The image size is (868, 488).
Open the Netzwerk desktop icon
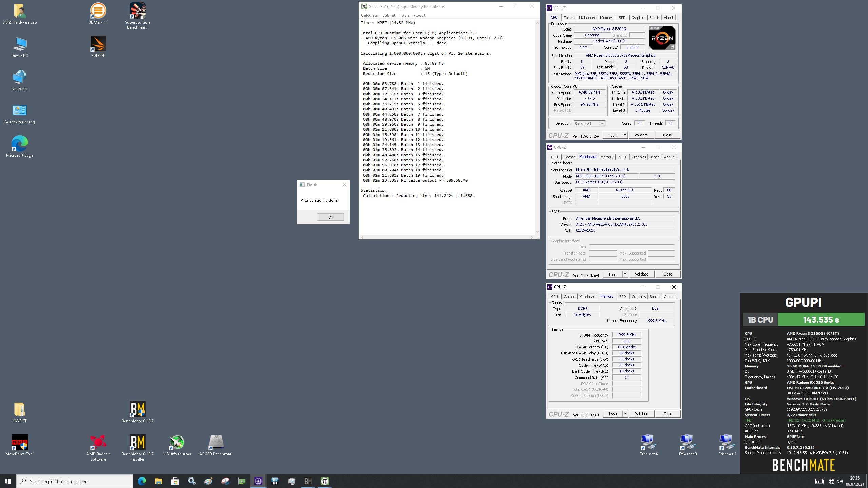(x=19, y=81)
